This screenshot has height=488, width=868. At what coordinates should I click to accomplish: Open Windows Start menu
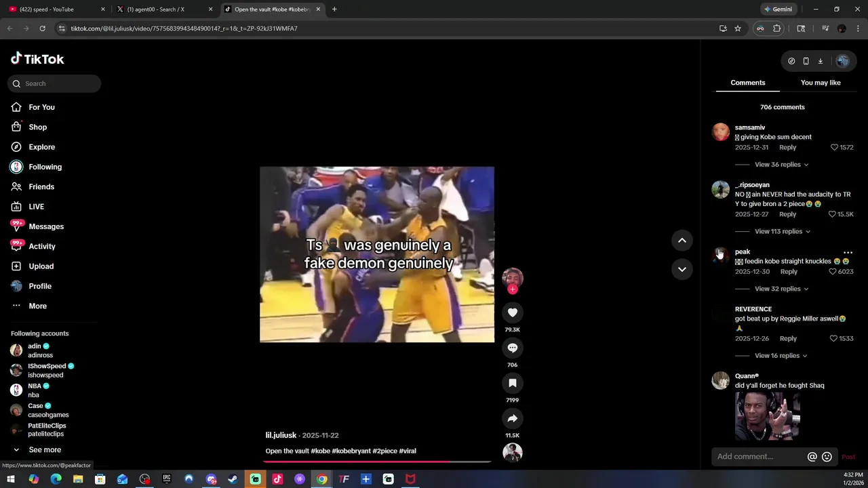click(x=11, y=479)
